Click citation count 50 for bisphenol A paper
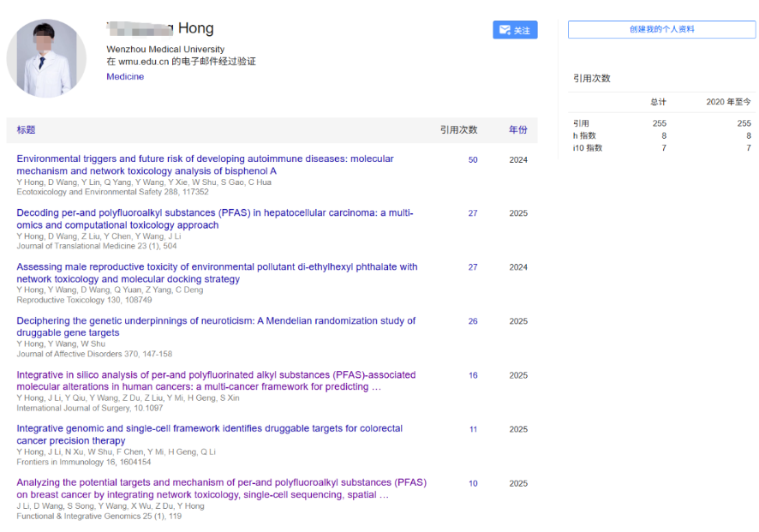 [473, 159]
